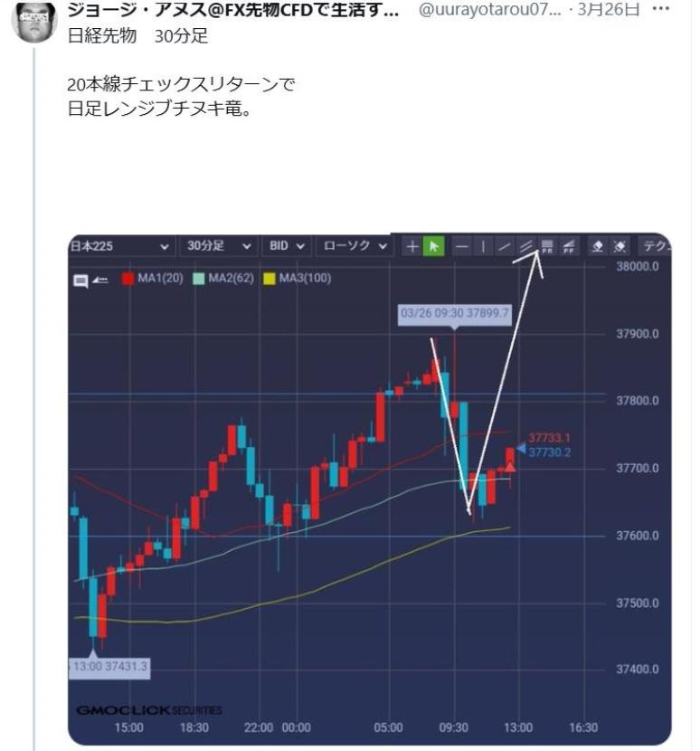The height and width of the screenshot is (751, 700).
Task: Toggle the chart comment bubble icon
Action: coord(80,280)
